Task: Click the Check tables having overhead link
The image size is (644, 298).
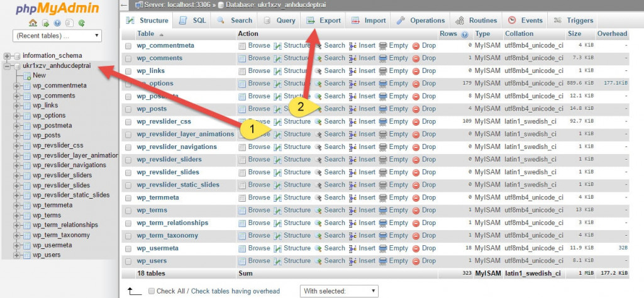Action: point(235,292)
